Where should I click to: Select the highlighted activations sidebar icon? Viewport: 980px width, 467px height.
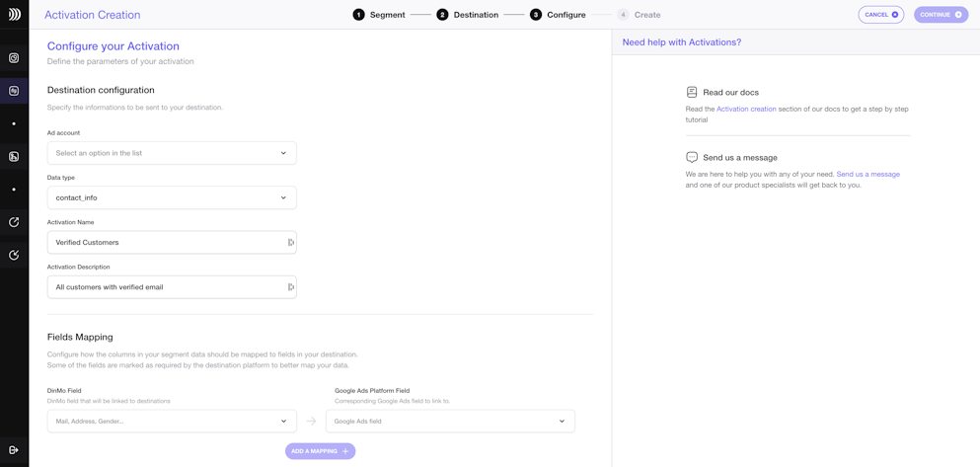(x=14, y=91)
